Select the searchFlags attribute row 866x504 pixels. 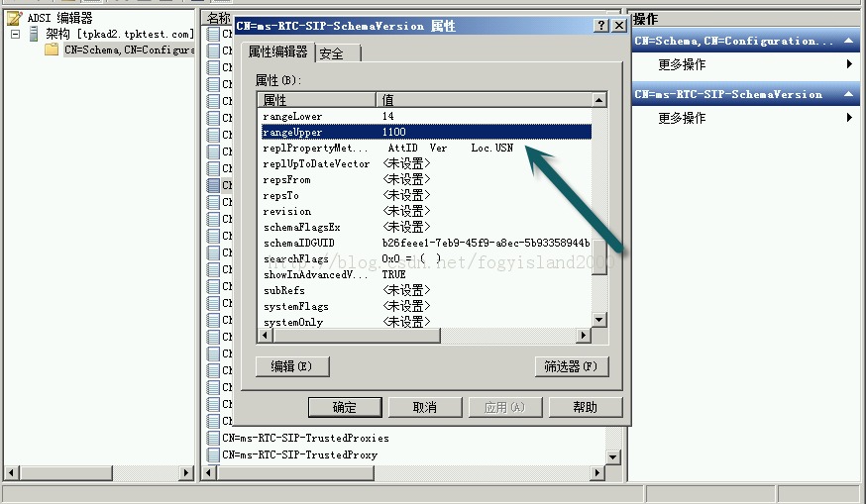coord(425,258)
